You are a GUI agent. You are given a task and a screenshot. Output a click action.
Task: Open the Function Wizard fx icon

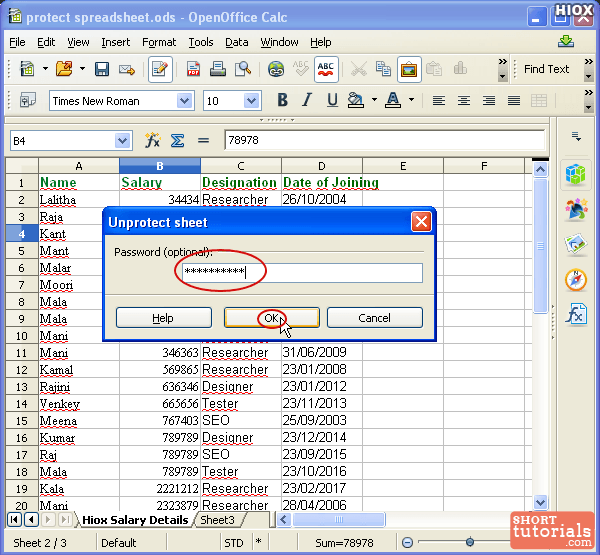click(x=152, y=140)
